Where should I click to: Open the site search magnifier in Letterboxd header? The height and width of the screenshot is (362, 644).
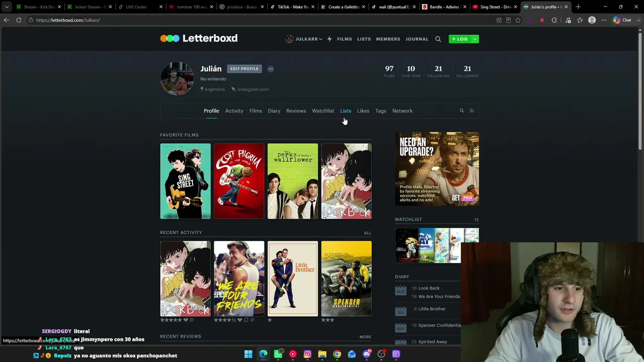tap(438, 39)
